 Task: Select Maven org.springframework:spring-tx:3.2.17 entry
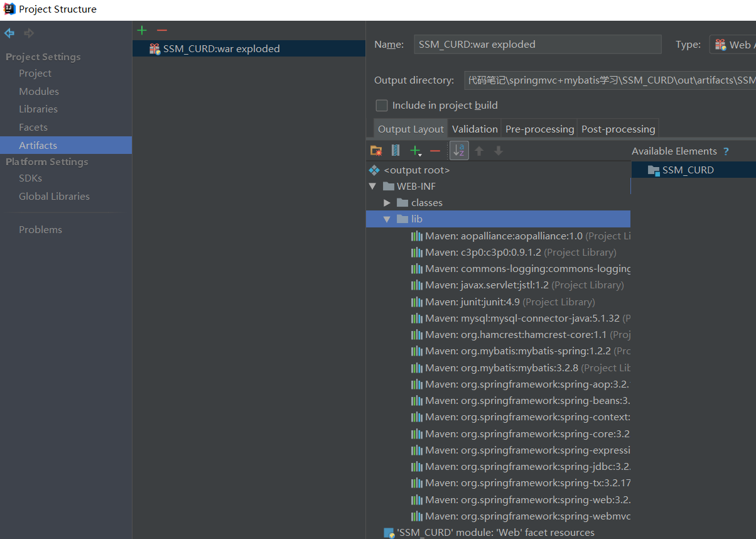(x=521, y=483)
